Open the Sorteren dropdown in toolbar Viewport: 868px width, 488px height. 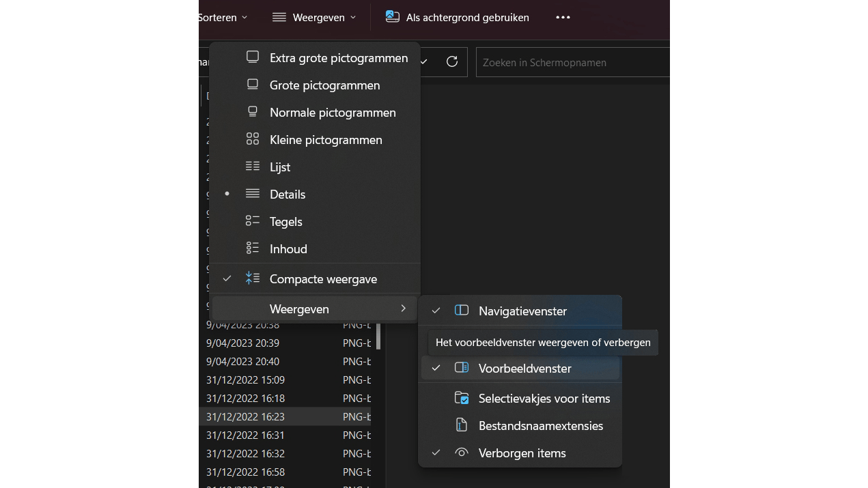(223, 17)
